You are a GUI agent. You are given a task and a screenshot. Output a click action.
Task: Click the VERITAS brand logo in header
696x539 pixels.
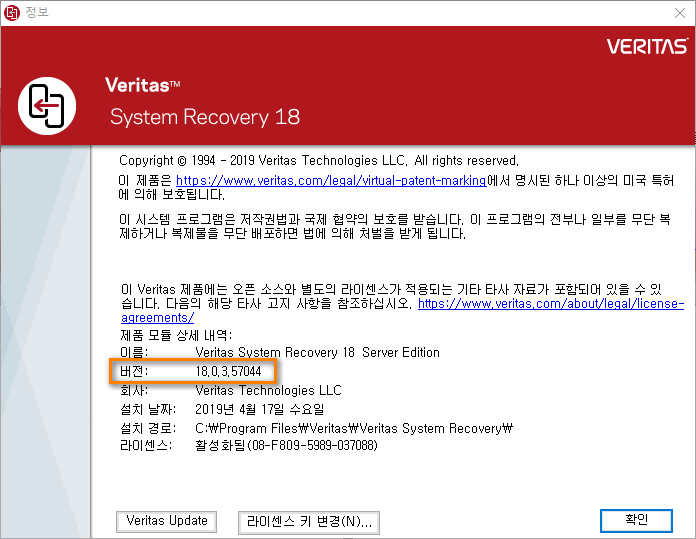[x=647, y=47]
